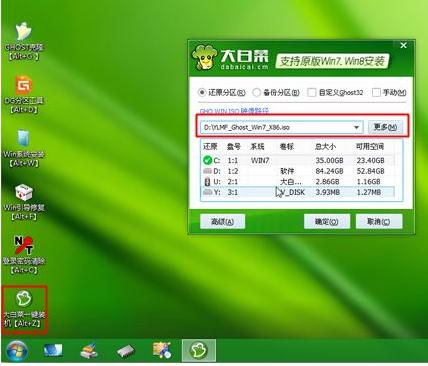
Task: Click the Cancel (C) button
Action: (x=379, y=221)
